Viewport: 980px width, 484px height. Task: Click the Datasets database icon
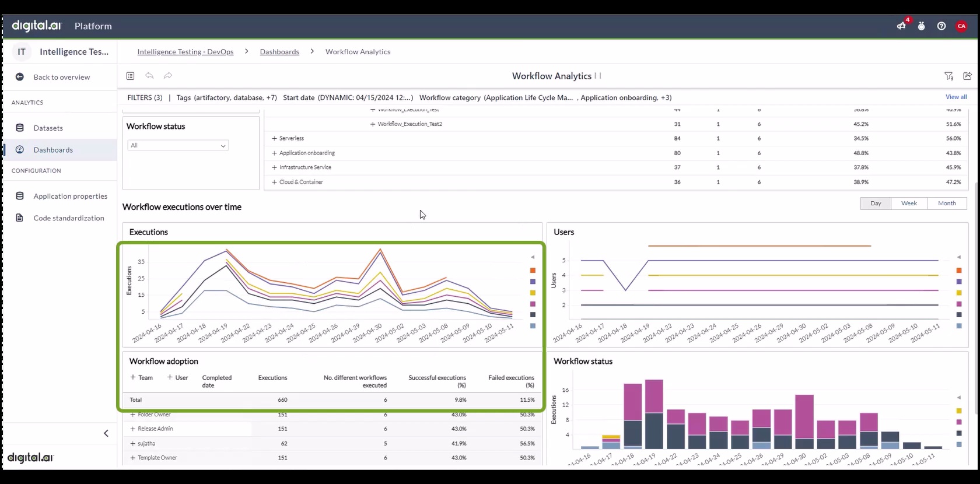[20, 128]
